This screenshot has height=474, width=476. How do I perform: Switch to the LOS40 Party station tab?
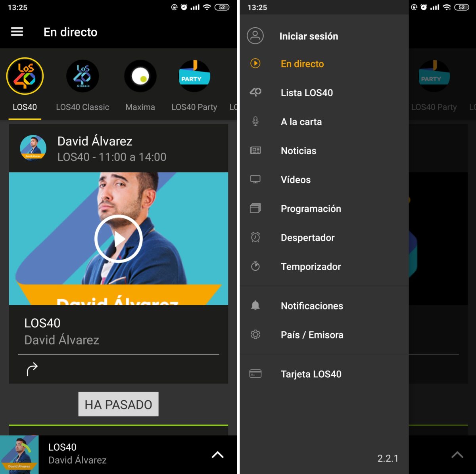(x=194, y=107)
